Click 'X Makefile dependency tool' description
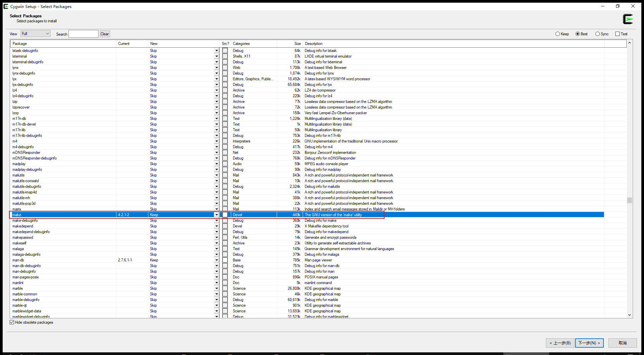Screen dimensions: 644x355 pyautogui.click(x=327, y=226)
